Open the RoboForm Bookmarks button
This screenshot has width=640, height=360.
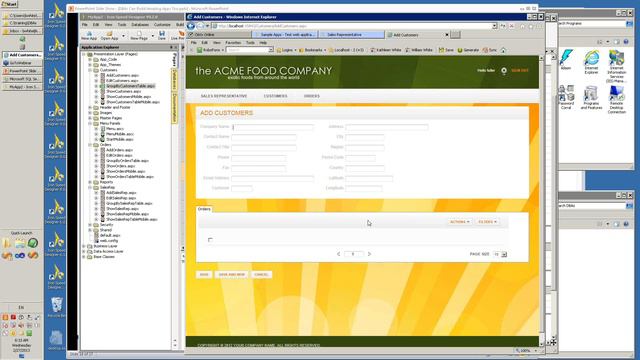312,50
